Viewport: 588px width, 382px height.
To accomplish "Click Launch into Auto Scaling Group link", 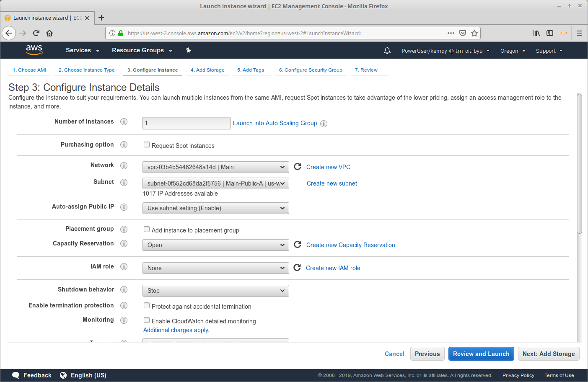I will (275, 123).
